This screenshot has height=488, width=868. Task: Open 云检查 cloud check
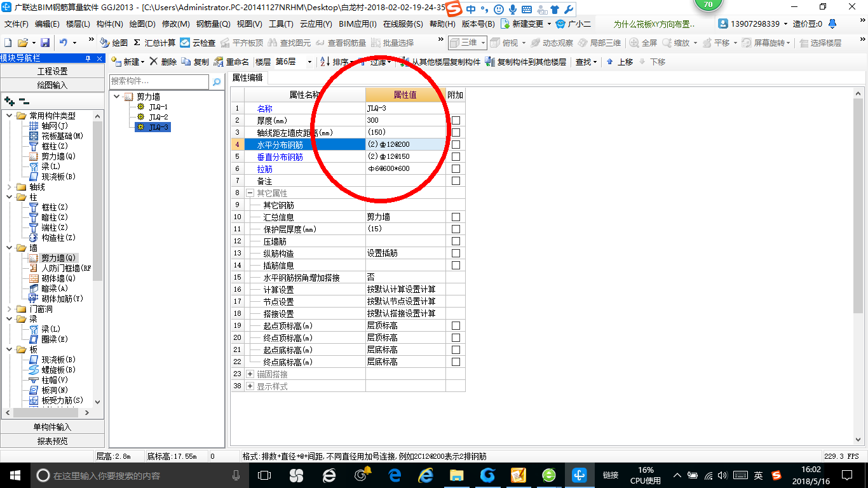(198, 43)
